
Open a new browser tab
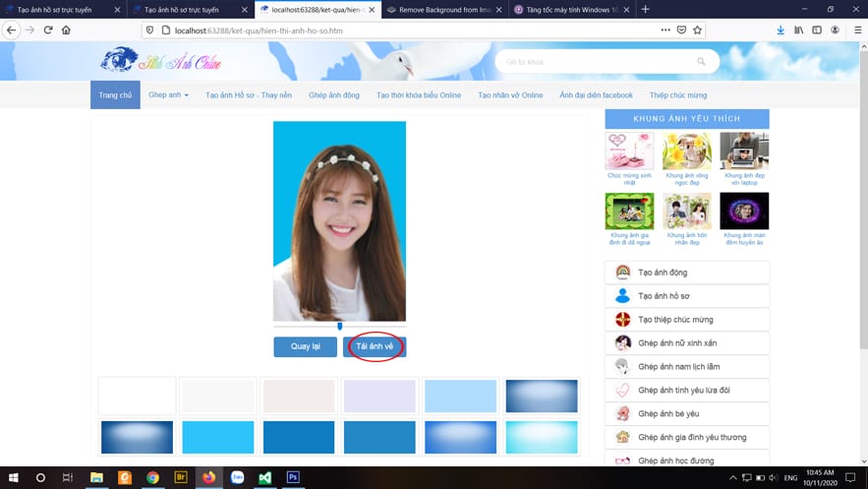(x=645, y=10)
